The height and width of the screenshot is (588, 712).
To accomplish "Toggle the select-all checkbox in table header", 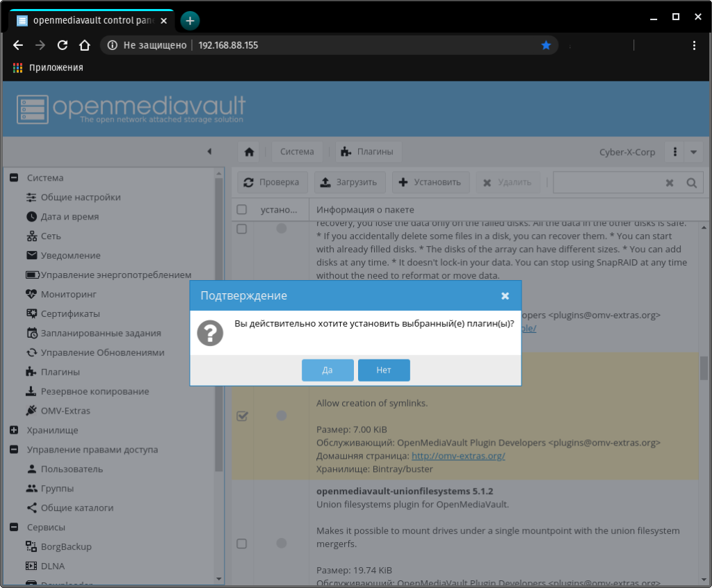I will (241, 209).
